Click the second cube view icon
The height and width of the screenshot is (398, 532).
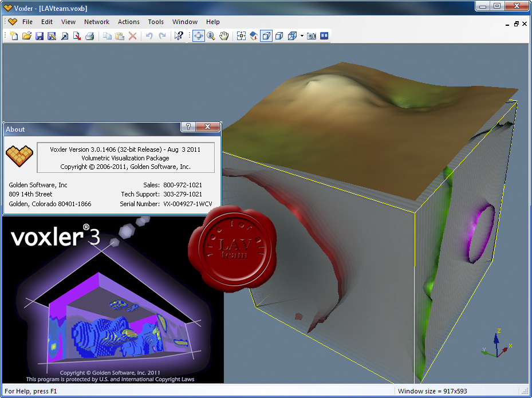279,36
